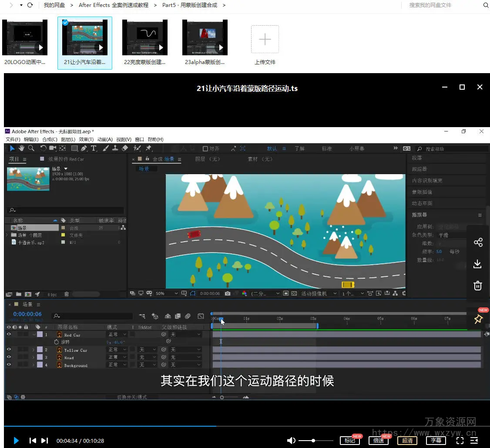Image resolution: width=490 pixels, height=448 pixels.
Task: Mute the video volume speaker
Action: [x=291, y=441]
